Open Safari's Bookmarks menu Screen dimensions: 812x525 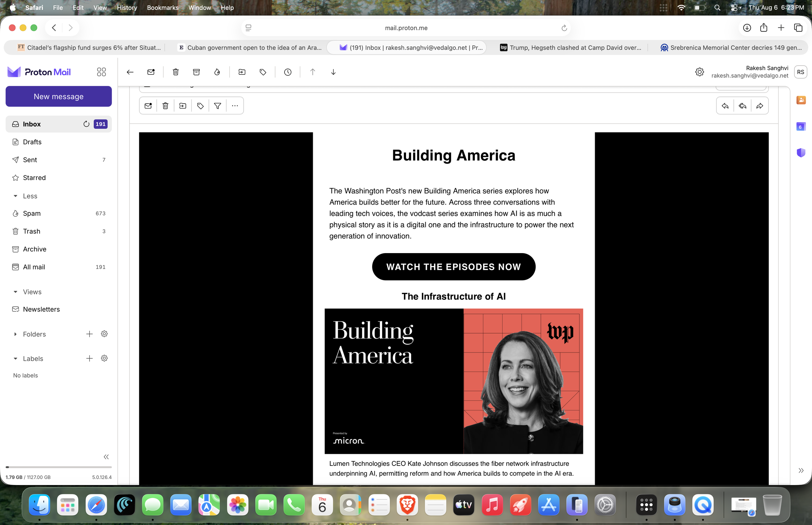click(x=162, y=7)
